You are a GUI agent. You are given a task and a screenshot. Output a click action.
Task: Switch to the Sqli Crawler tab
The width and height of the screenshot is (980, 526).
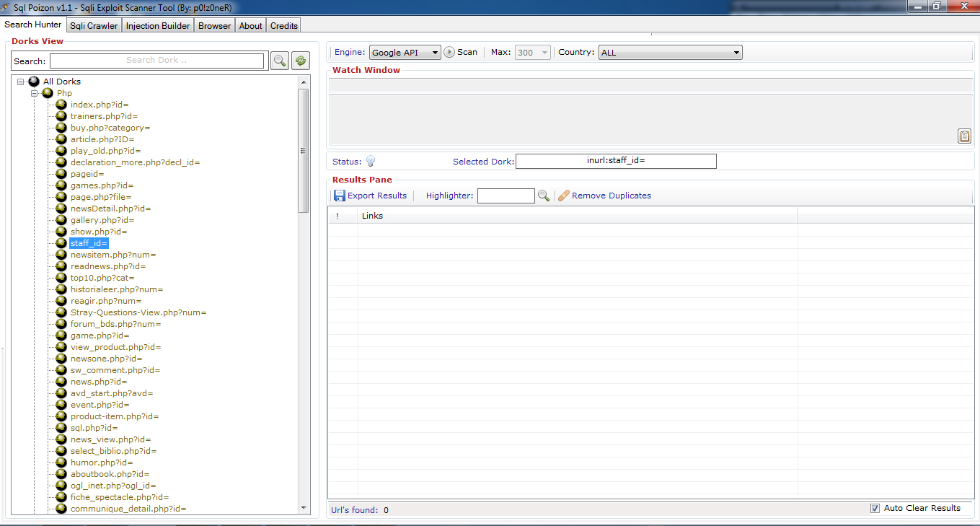(x=94, y=25)
